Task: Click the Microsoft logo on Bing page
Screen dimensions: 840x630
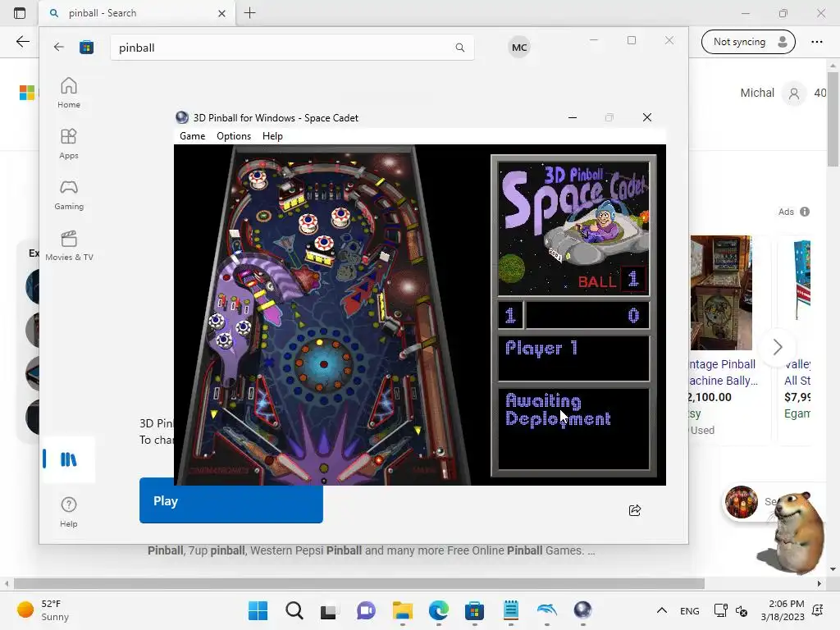Action: click(x=27, y=93)
